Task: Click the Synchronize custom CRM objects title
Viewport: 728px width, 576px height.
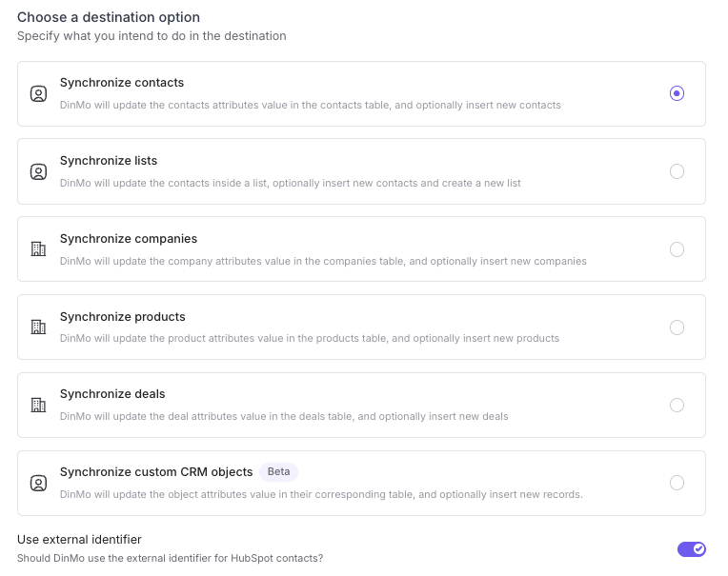Action: pyautogui.click(x=156, y=472)
